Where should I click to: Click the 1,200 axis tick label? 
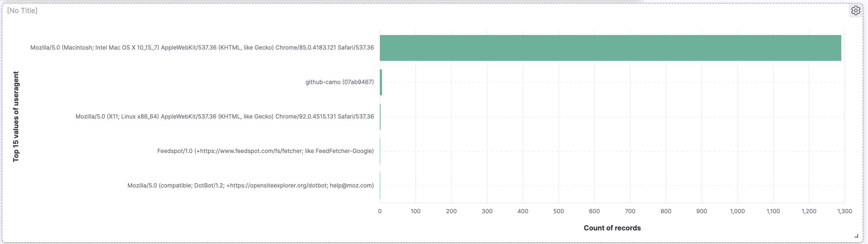coord(809,211)
